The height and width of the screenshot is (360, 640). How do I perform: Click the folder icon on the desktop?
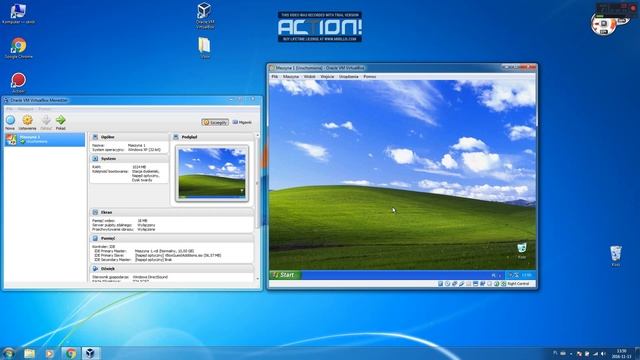click(204, 47)
